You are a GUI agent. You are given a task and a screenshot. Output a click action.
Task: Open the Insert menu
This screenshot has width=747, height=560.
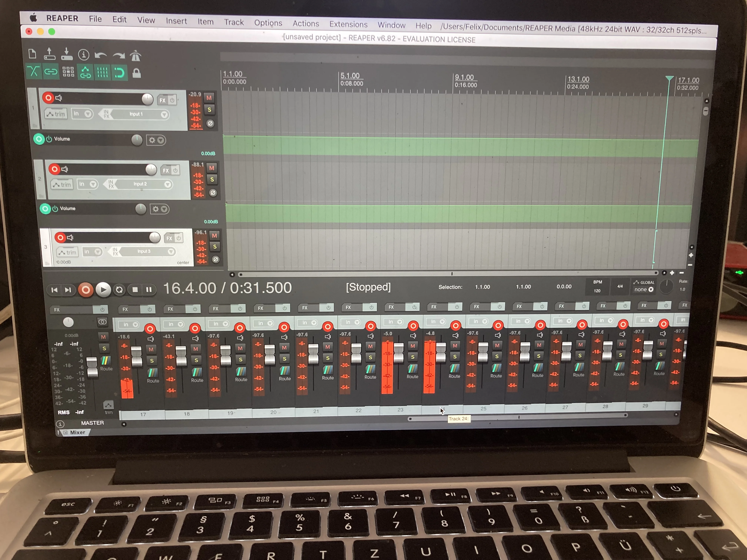pos(176,21)
